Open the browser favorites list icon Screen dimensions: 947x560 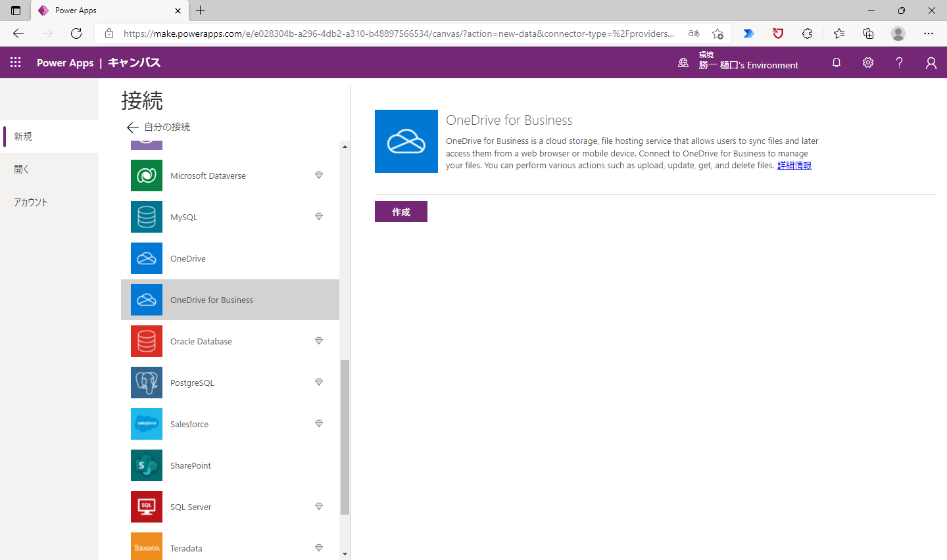click(x=839, y=34)
